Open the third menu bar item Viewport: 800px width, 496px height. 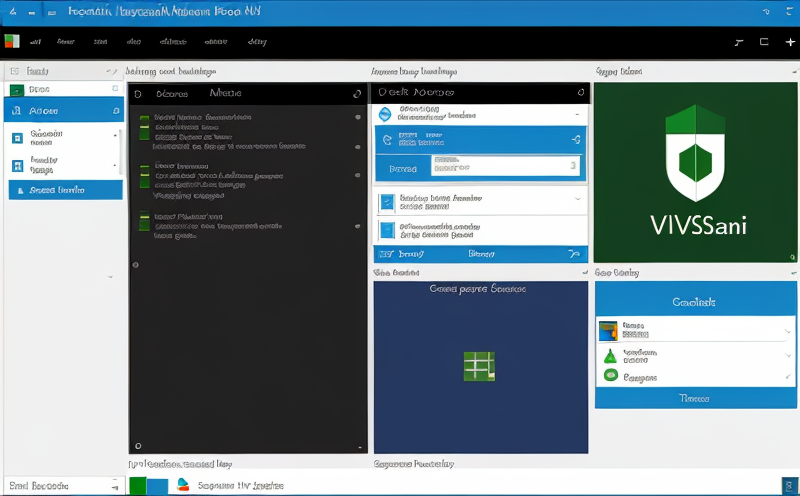pyautogui.click(x=101, y=42)
